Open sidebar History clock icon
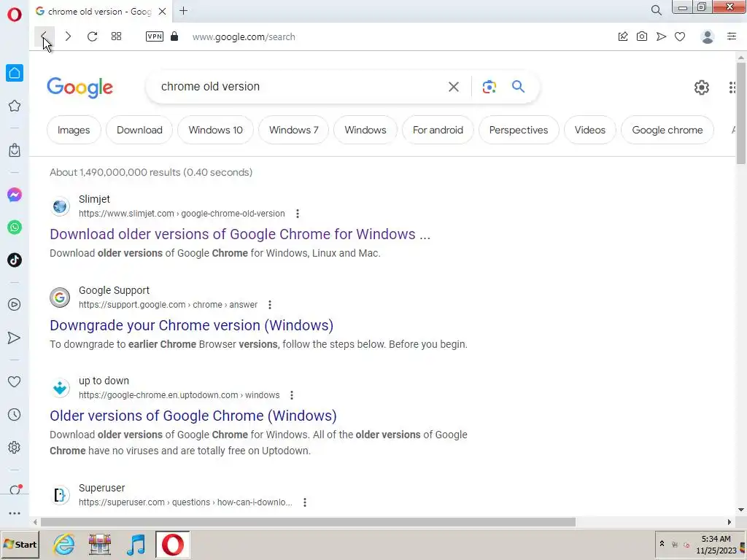 15,415
